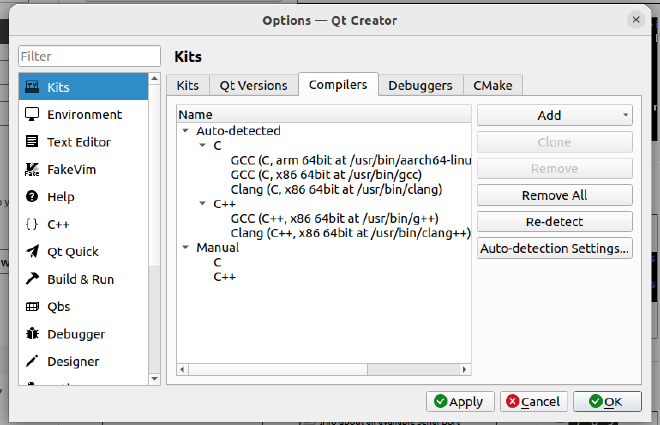Viewport: 660px width, 425px height.
Task: Switch to the Qt Versions tab
Action: pyautogui.click(x=253, y=86)
